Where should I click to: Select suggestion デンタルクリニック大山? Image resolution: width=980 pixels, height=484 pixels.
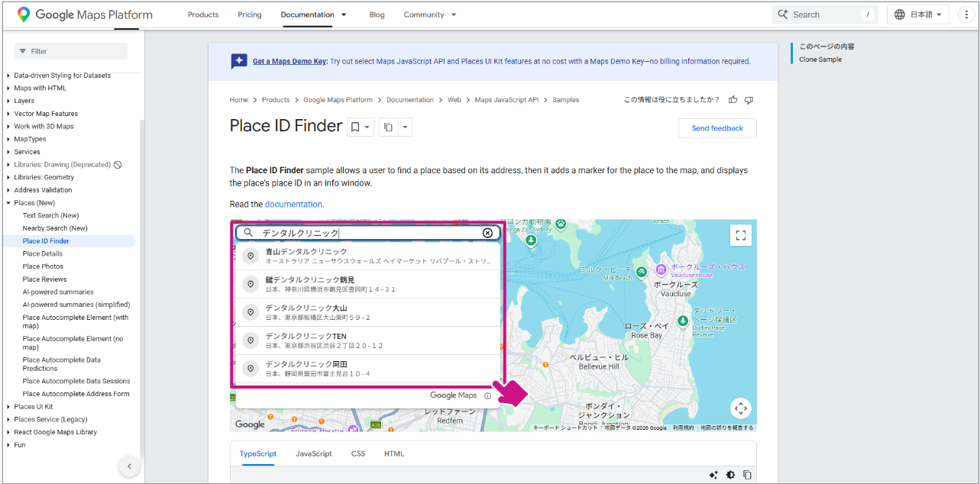coord(367,313)
